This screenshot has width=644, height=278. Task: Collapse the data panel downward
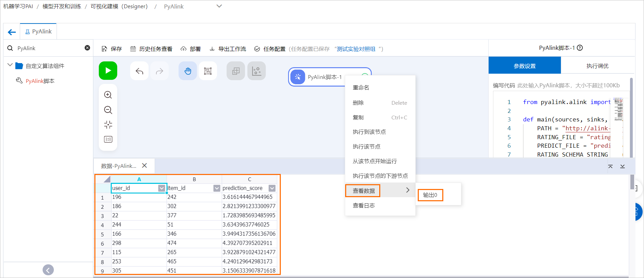tap(623, 166)
